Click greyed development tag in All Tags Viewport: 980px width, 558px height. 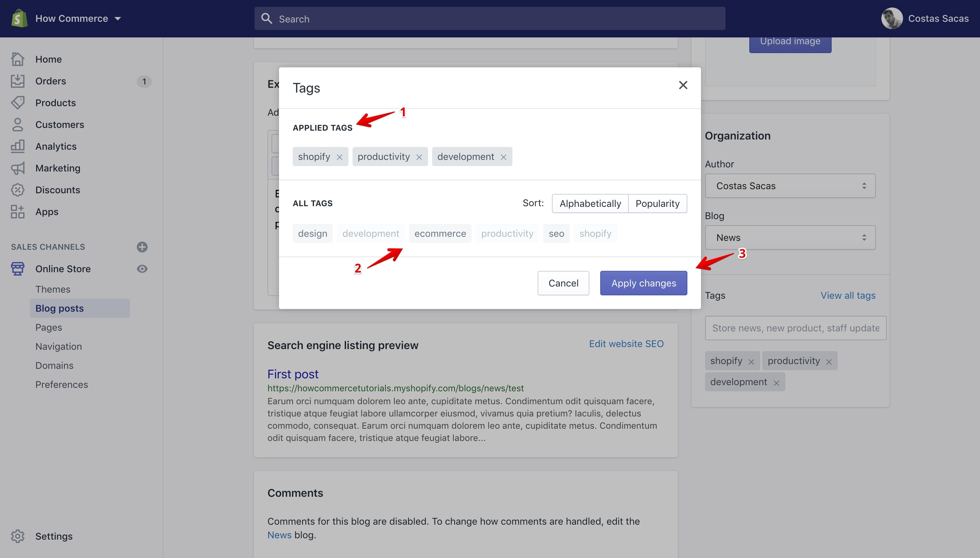click(x=371, y=233)
